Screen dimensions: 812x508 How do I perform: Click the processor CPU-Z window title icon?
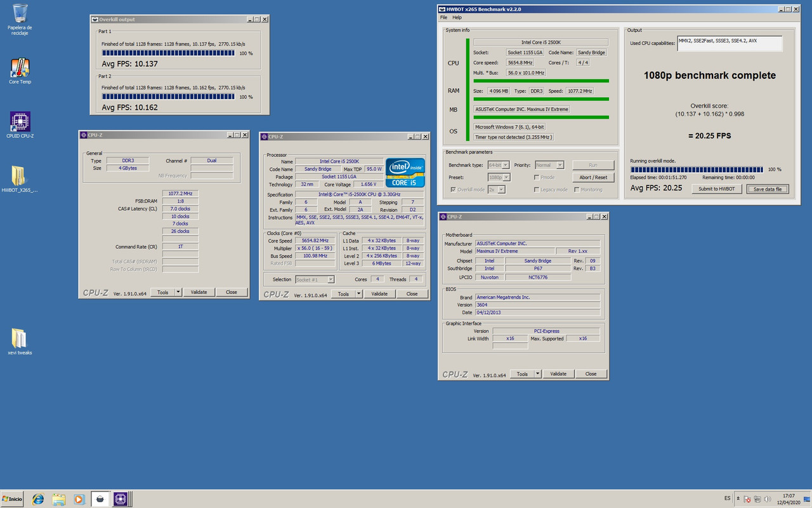click(x=264, y=137)
